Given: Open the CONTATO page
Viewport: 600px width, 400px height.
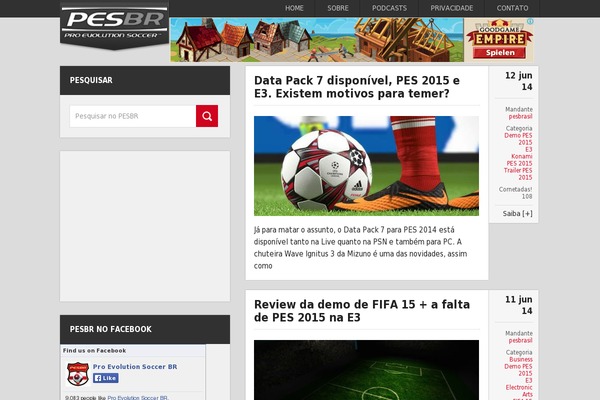Looking at the screenshot, I should [512, 8].
